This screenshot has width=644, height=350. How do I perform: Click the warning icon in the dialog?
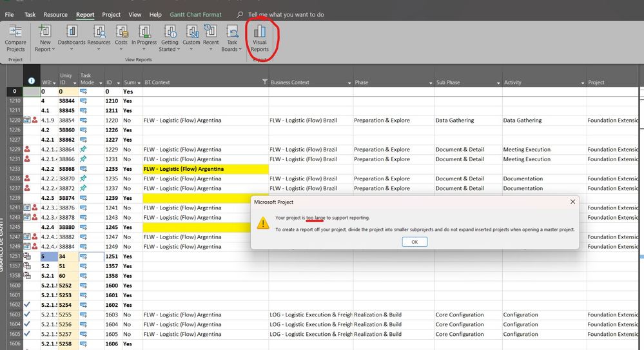pyautogui.click(x=263, y=223)
